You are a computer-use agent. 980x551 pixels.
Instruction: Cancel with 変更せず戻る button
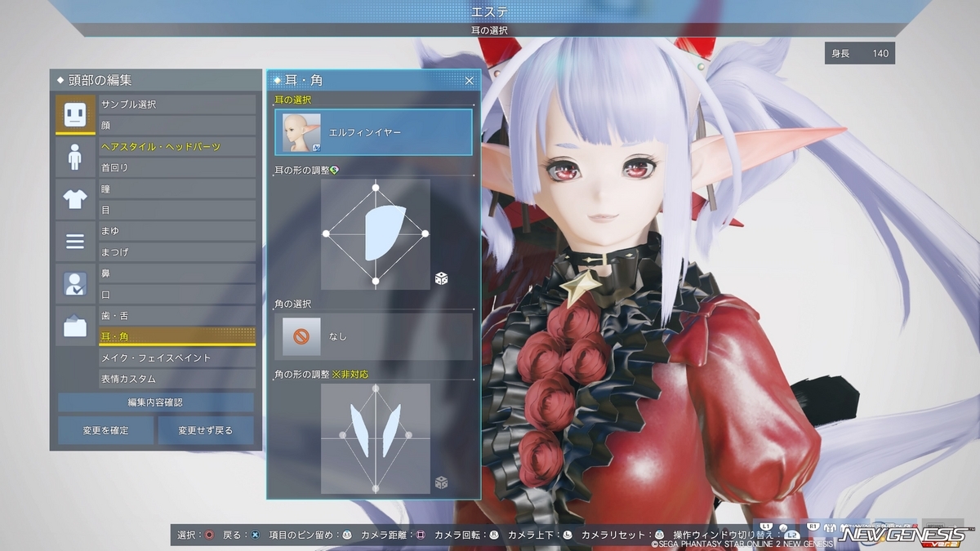(206, 430)
